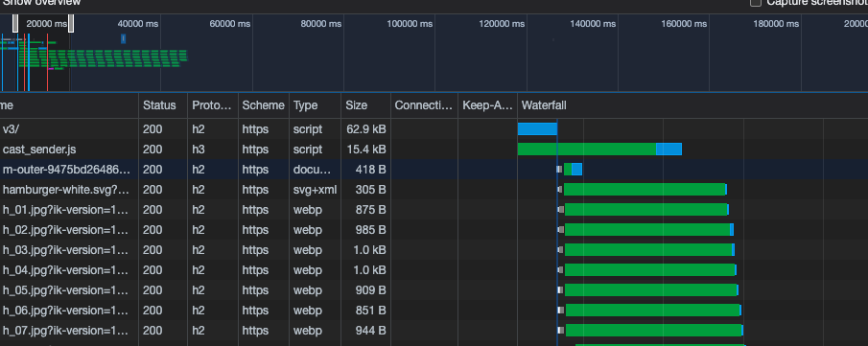Select the v3/ request row
Image resolution: width=868 pixels, height=346 pixels.
tap(434, 129)
